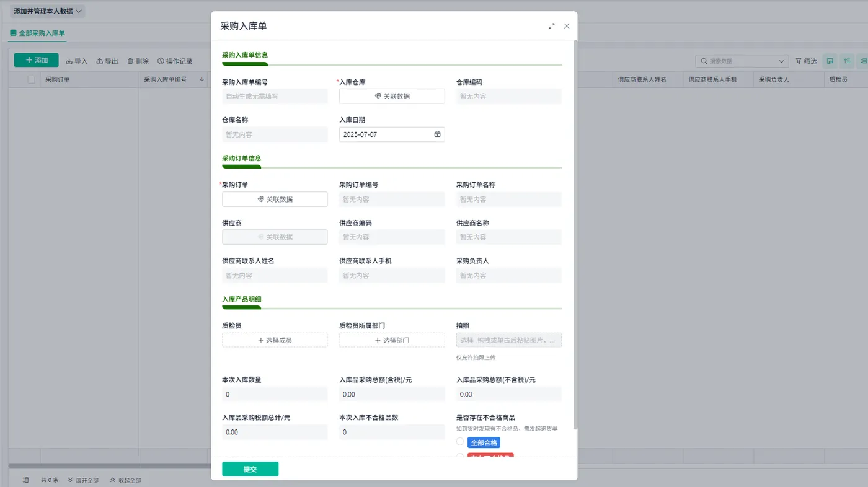Click 入库品采购总额(含税)/元 field
The height and width of the screenshot is (487, 868).
[392, 394]
